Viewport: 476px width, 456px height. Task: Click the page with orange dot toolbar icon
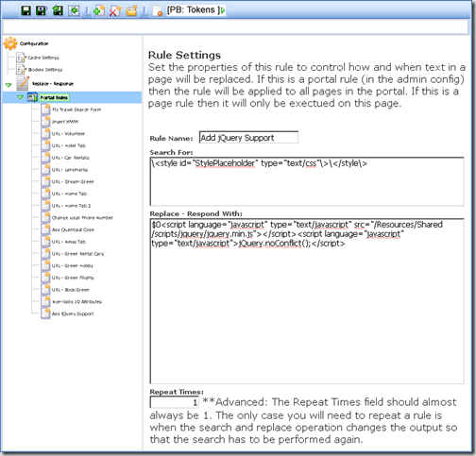(x=157, y=10)
